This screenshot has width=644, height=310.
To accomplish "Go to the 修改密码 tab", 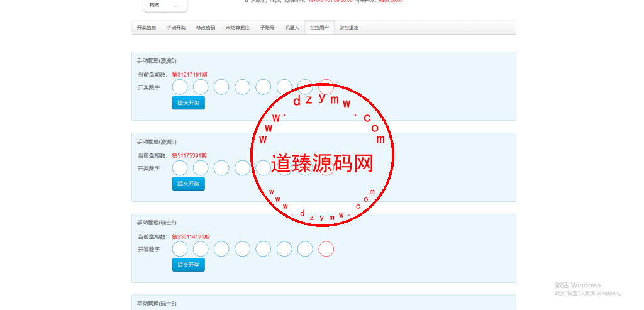I will click(206, 28).
